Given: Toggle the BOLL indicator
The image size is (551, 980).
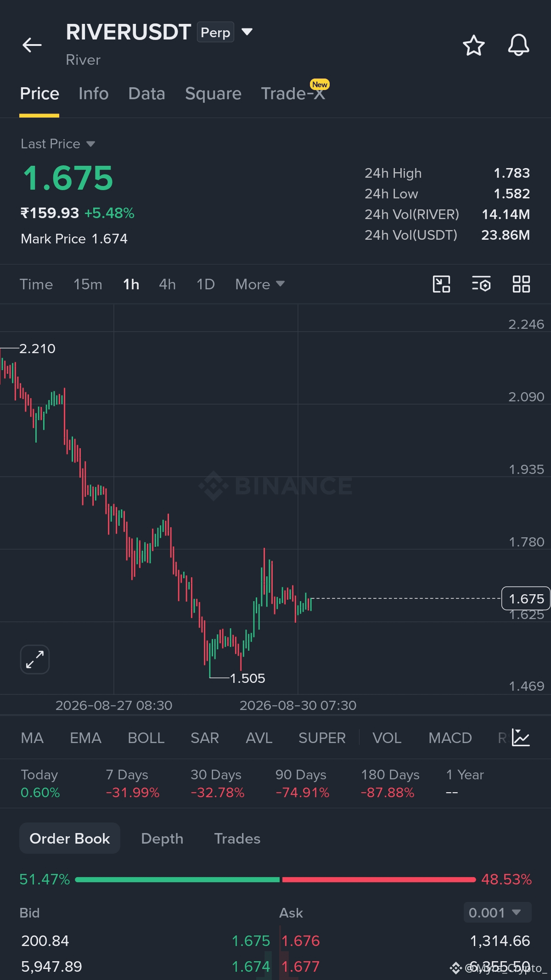Looking at the screenshot, I should tap(146, 738).
